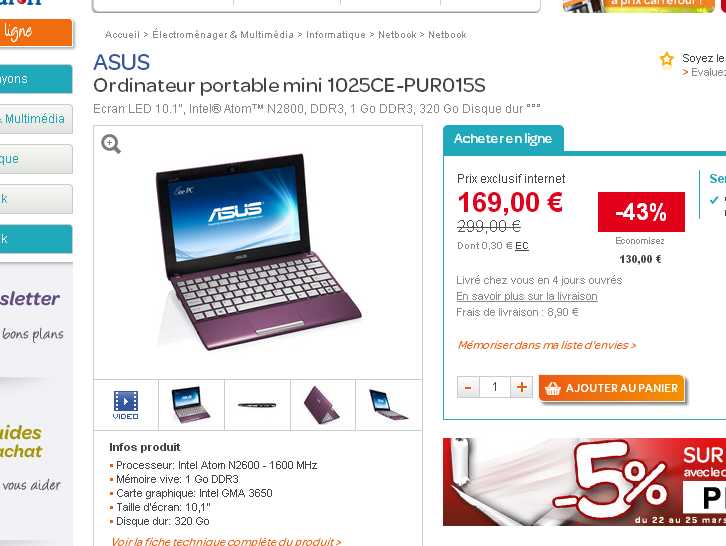The width and height of the screenshot is (726, 546).
Task: Click the star rating icon
Action: point(667,60)
